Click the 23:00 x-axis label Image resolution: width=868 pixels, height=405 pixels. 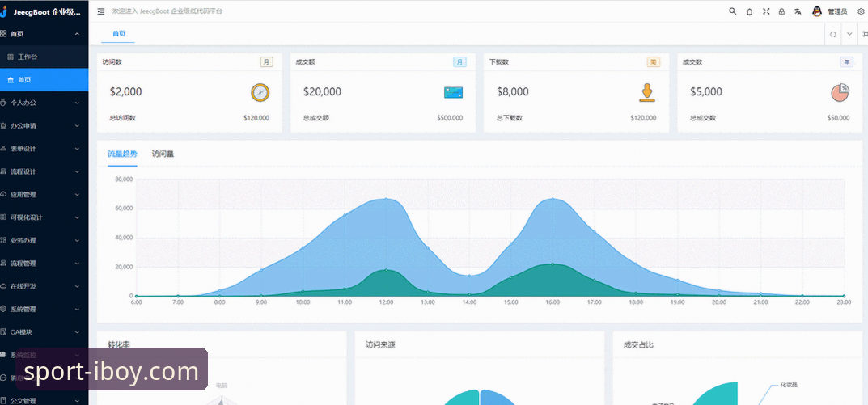844,302
